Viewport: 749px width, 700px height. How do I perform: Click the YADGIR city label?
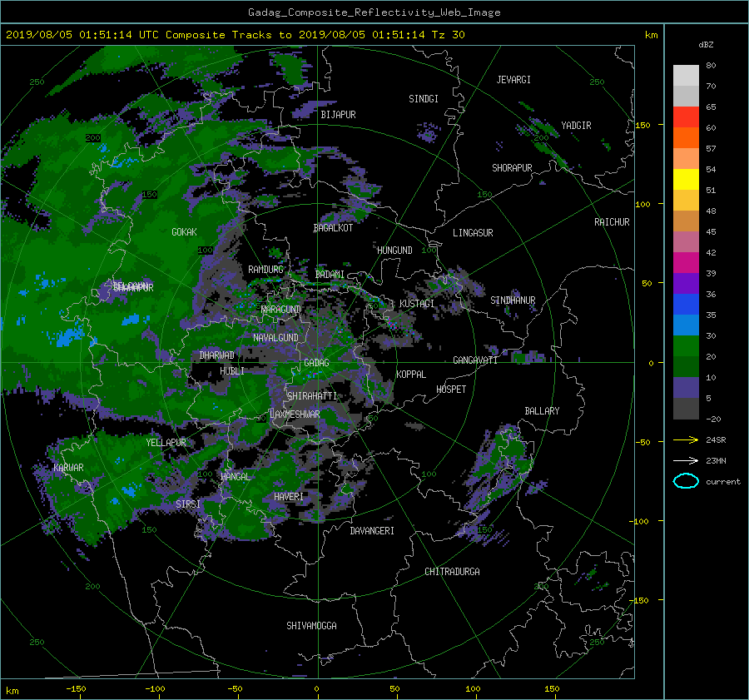pyautogui.click(x=576, y=126)
